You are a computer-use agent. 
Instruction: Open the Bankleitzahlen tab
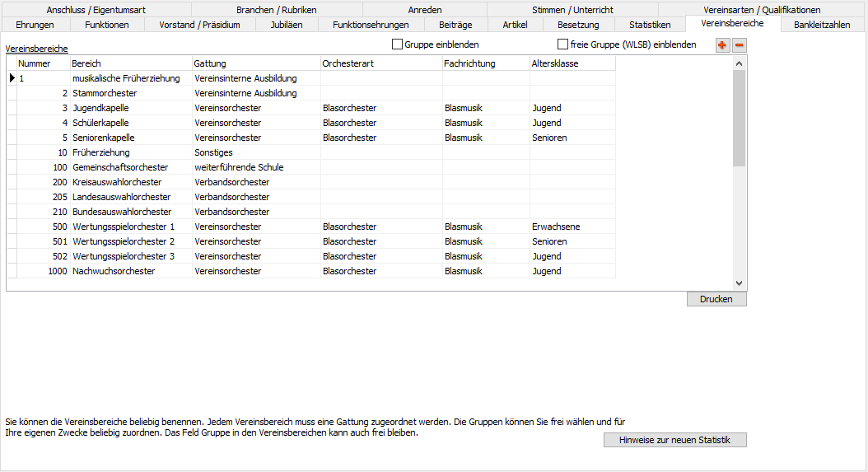(x=821, y=25)
